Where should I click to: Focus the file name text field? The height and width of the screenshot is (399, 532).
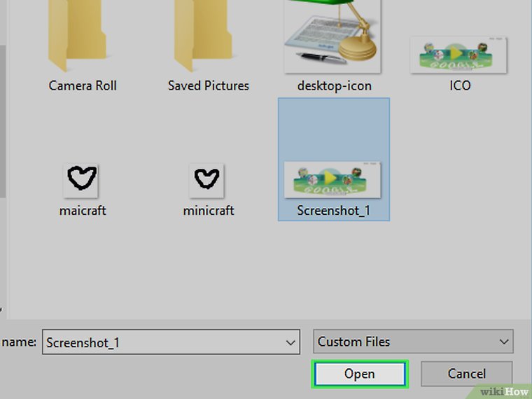[161, 342]
